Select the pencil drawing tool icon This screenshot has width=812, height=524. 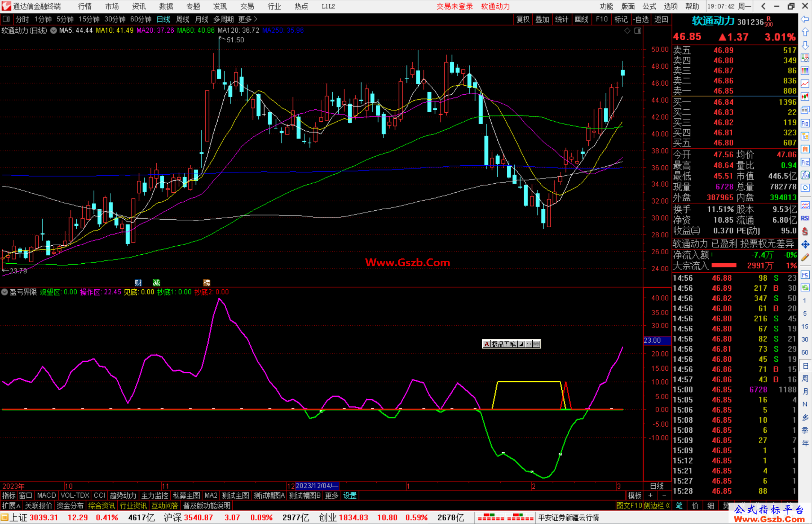click(x=805, y=257)
